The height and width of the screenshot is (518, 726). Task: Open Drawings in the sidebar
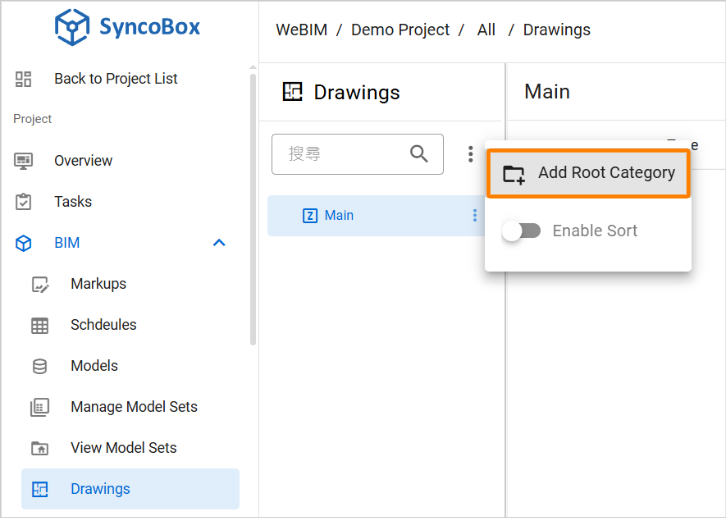130,489
